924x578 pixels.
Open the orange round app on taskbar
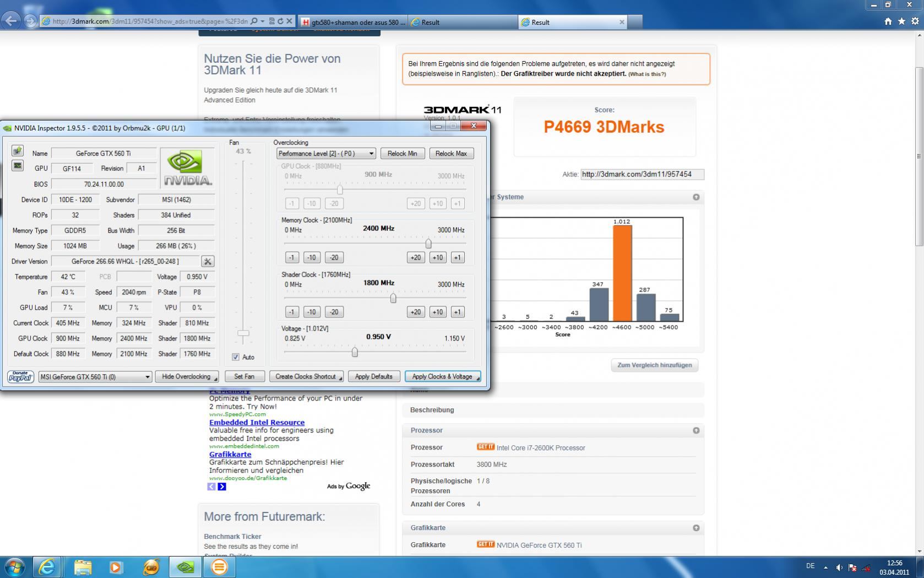point(219,566)
